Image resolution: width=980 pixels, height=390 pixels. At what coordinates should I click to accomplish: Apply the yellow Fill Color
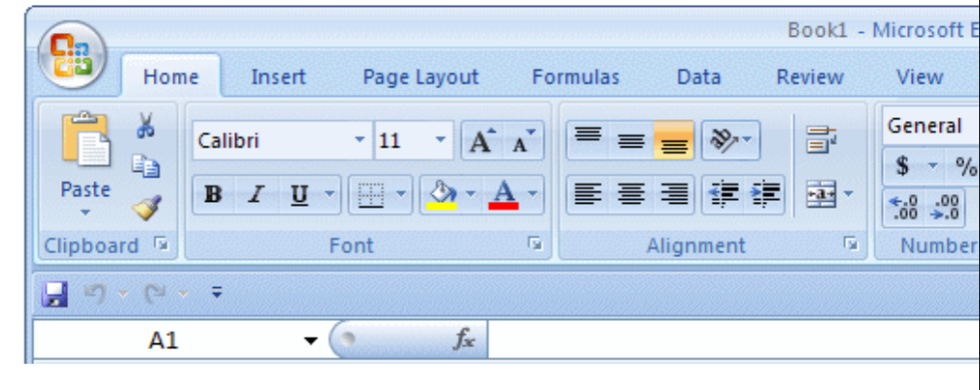442,195
